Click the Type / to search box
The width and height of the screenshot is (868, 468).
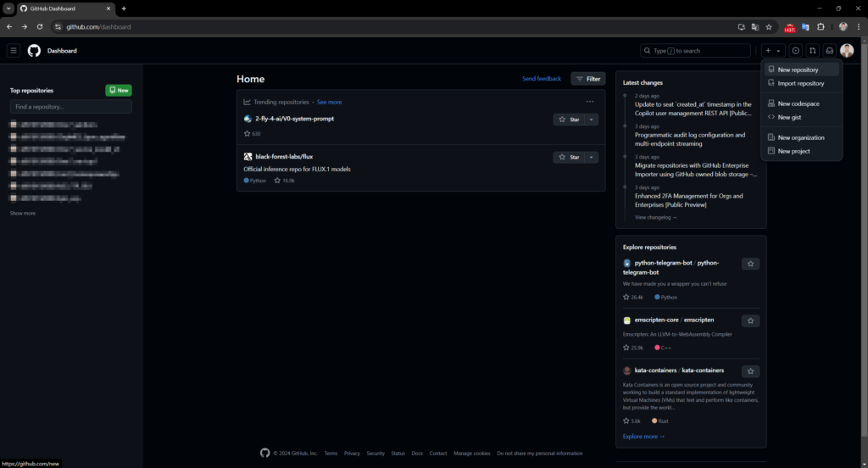pos(695,50)
